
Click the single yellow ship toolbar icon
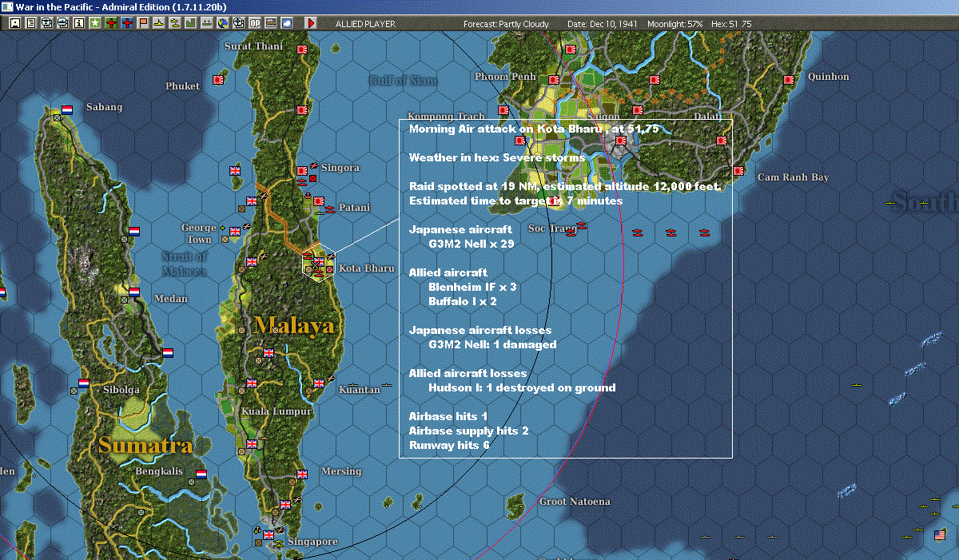[x=159, y=23]
